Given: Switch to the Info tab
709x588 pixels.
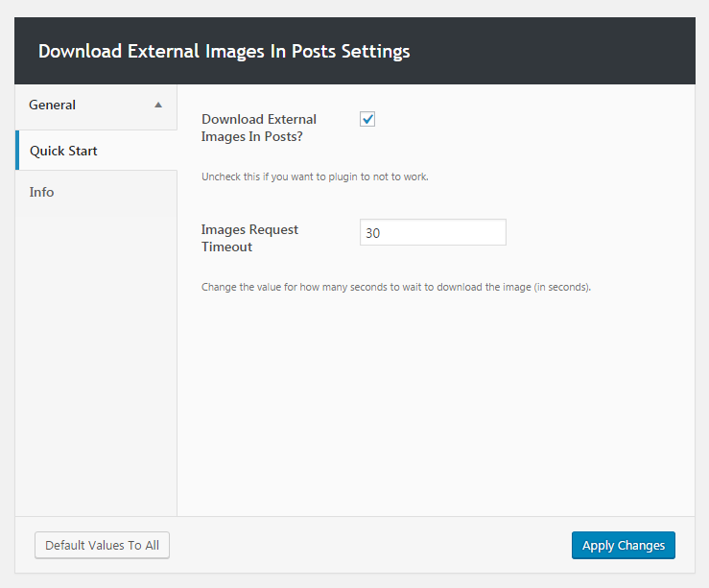Looking at the screenshot, I should tap(42, 192).
